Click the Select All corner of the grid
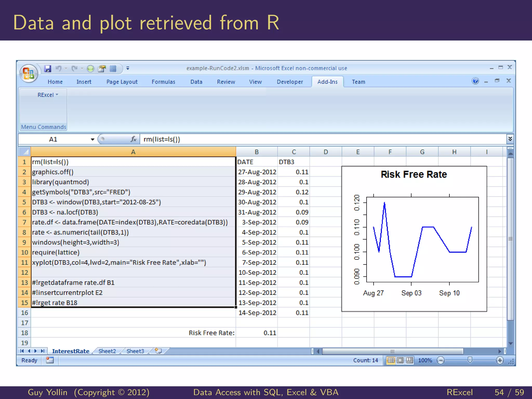Image resolution: width=532 pixels, height=399 pixels. tap(24, 152)
